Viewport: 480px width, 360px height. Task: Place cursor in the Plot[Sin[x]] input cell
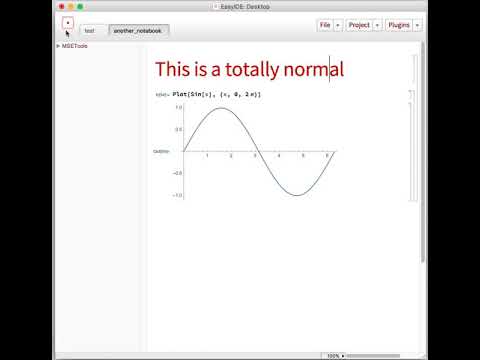[217, 94]
